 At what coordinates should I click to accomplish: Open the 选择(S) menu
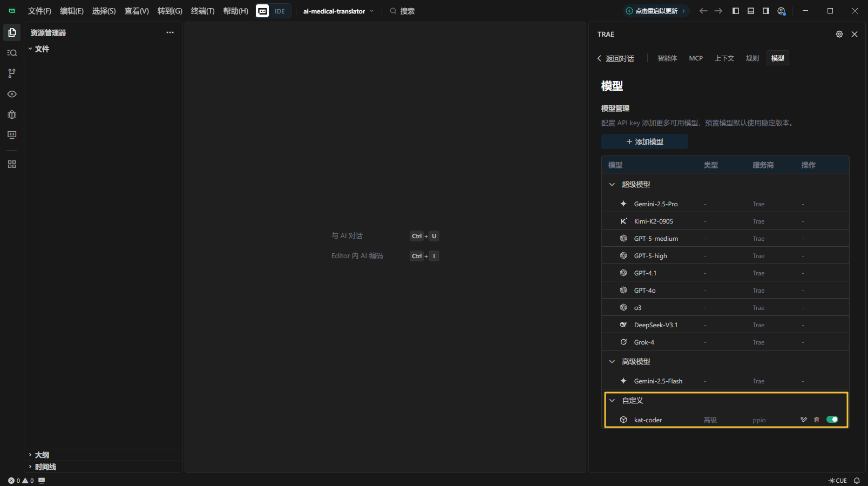pyautogui.click(x=104, y=11)
